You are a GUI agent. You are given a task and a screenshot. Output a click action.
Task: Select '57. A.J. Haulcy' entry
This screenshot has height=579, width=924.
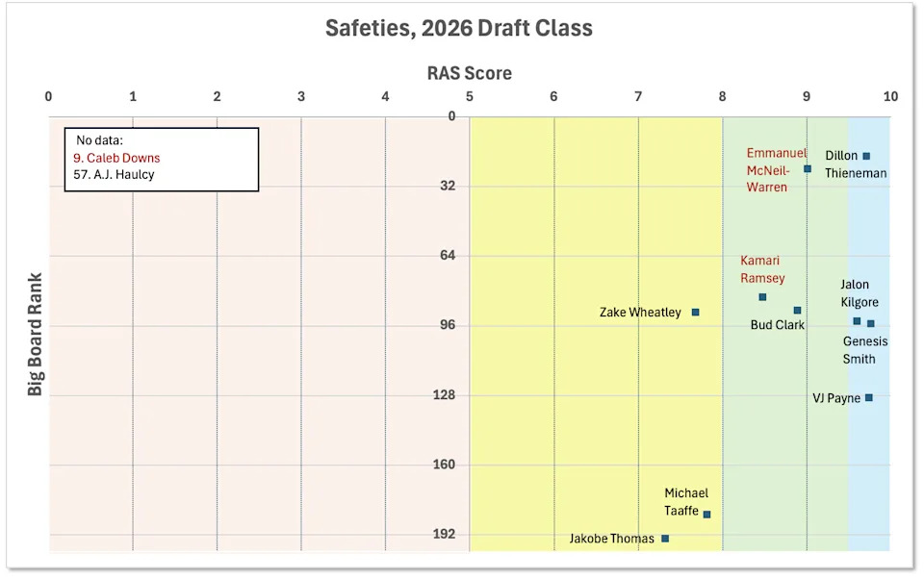114,175
